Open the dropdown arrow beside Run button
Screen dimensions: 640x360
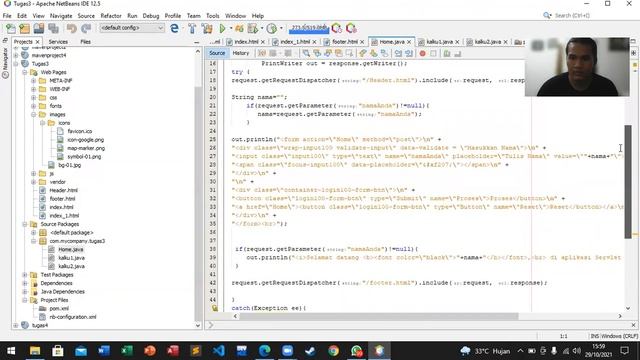(x=231, y=28)
